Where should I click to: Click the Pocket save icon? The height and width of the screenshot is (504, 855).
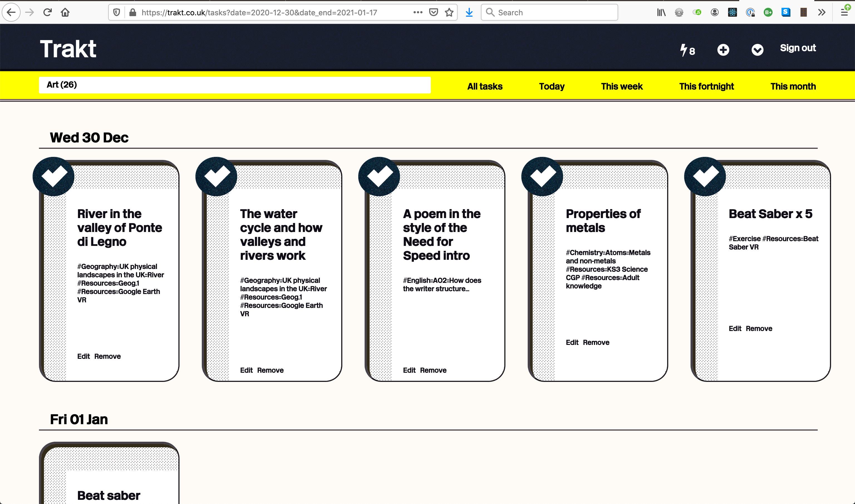433,13
